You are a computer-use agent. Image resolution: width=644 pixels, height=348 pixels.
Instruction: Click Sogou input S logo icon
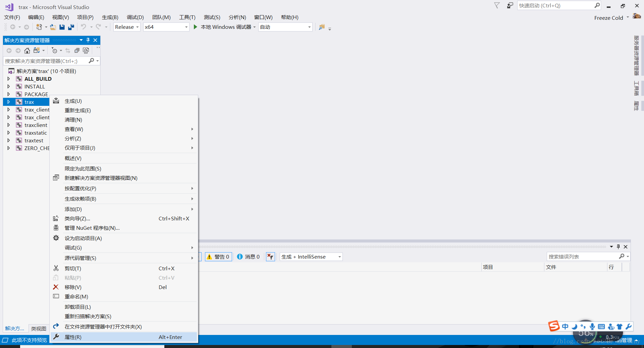(x=554, y=326)
